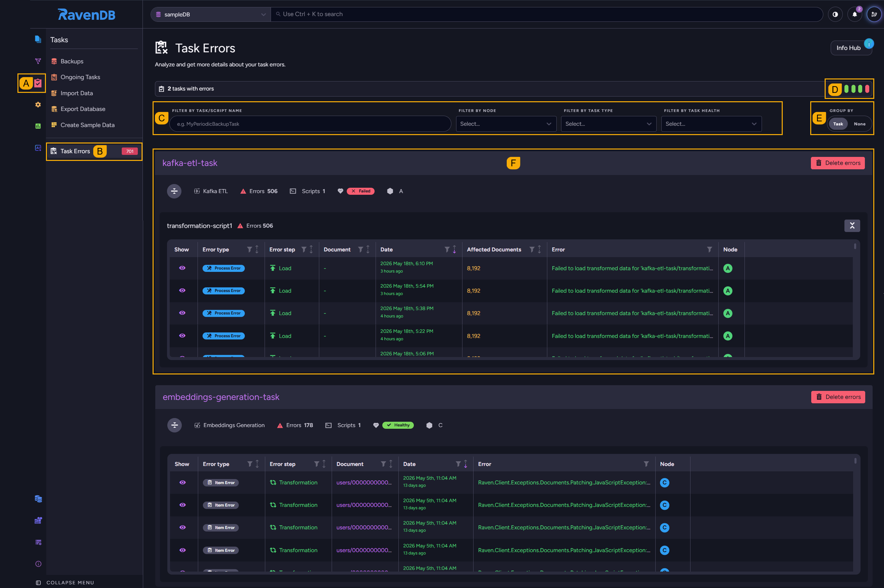The image size is (884, 588).
Task: Open Filter by Task Type dropdown
Action: point(608,124)
